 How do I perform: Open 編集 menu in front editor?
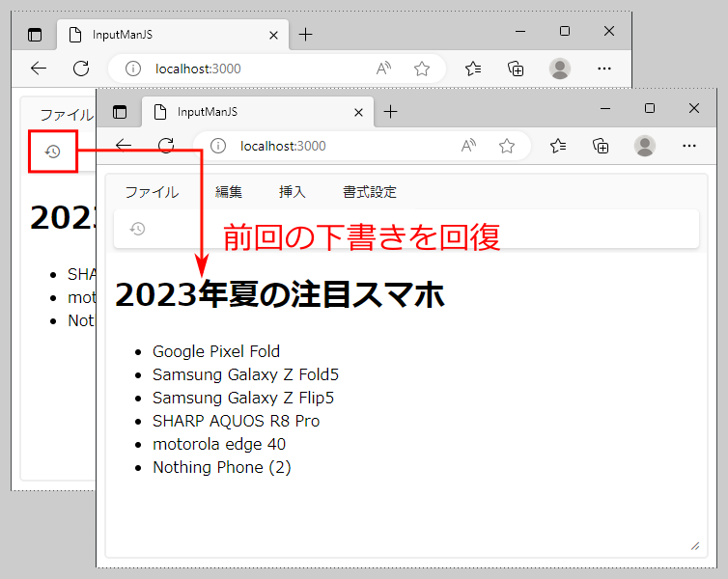229,192
